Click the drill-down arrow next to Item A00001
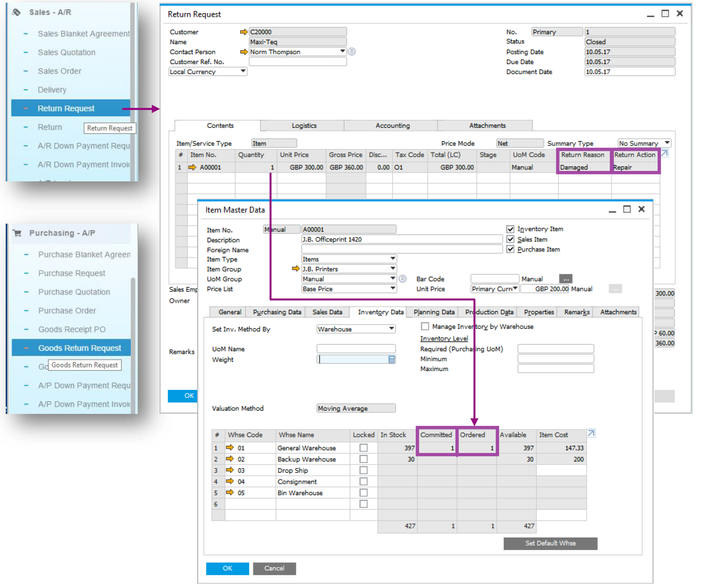The image size is (702, 588). (x=192, y=167)
